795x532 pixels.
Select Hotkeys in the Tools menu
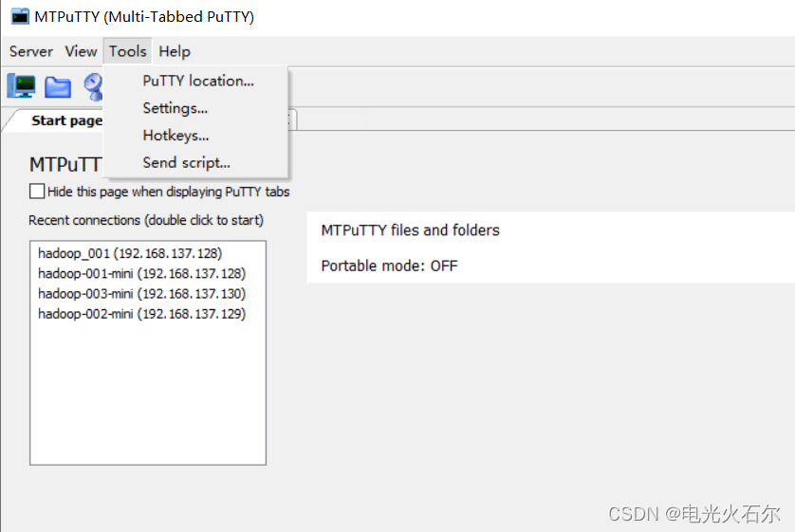pyautogui.click(x=176, y=136)
